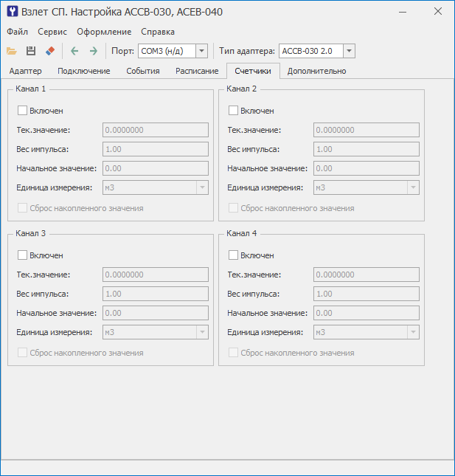Switch to the Расписание tab
Screen dimensions: 455x476
click(x=196, y=71)
